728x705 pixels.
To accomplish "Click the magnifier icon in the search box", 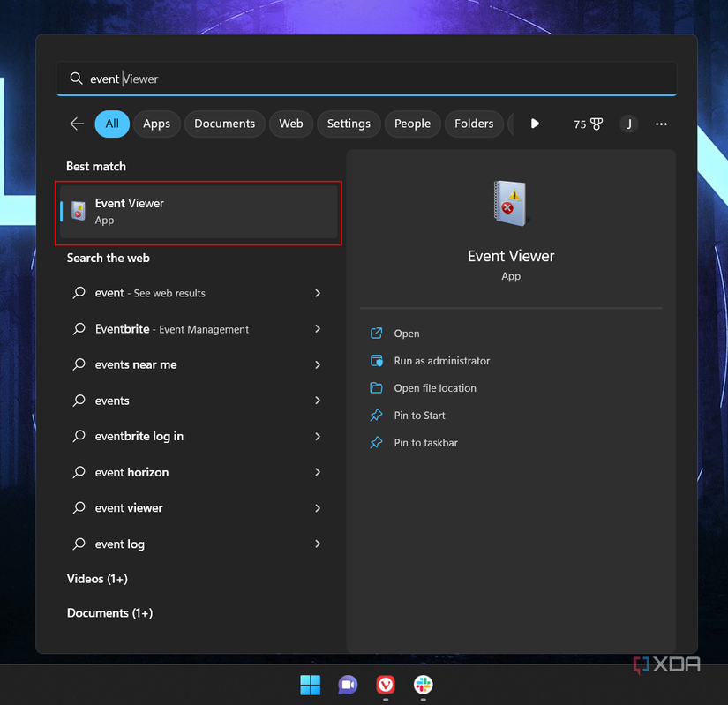I will [x=76, y=79].
